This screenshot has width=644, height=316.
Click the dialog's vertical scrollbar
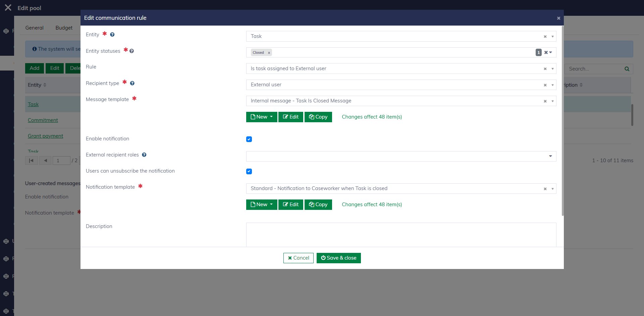click(x=562, y=121)
